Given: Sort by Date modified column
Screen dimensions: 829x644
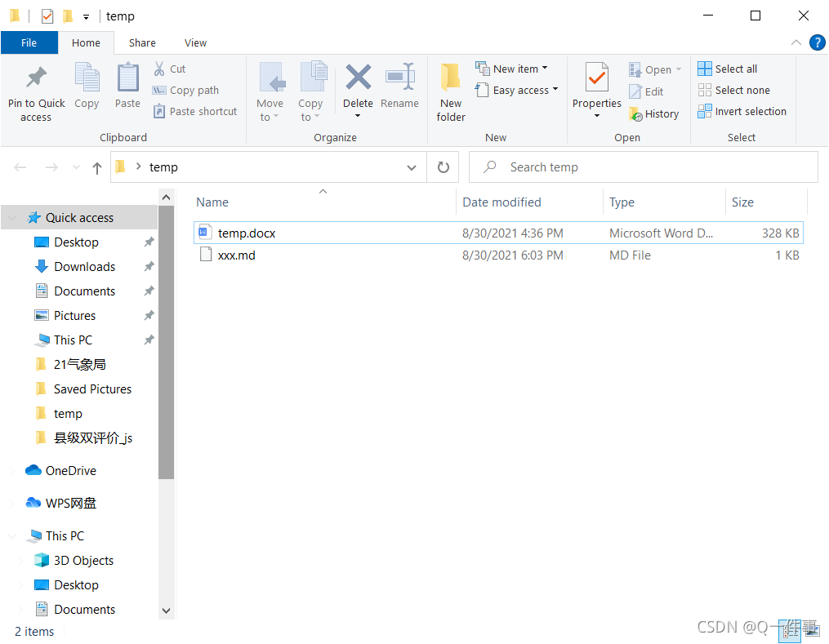Looking at the screenshot, I should [x=529, y=202].
